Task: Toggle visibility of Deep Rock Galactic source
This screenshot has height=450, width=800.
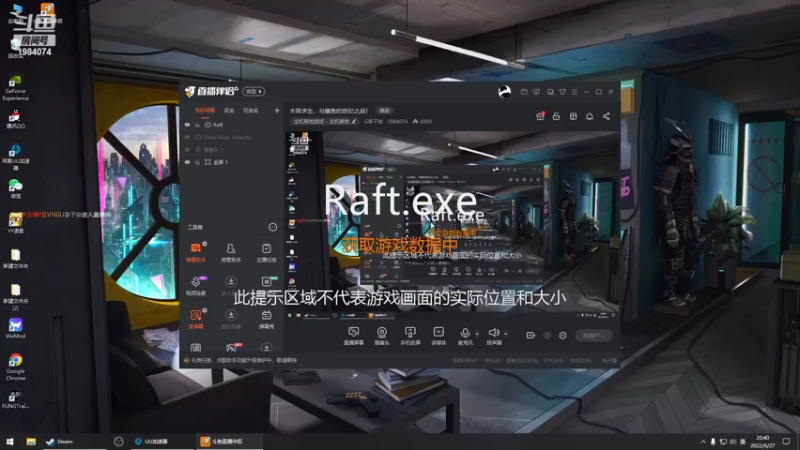Action: [187, 137]
